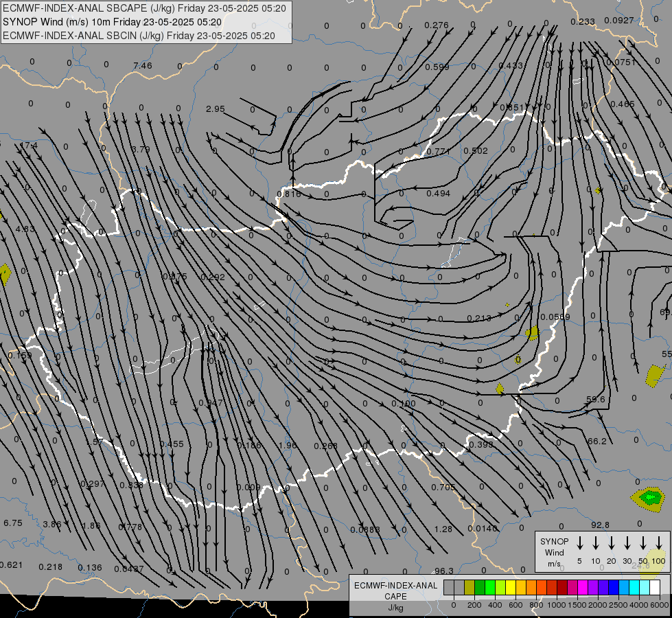Click the map value 0.494
672x618 pixels.
coord(438,194)
